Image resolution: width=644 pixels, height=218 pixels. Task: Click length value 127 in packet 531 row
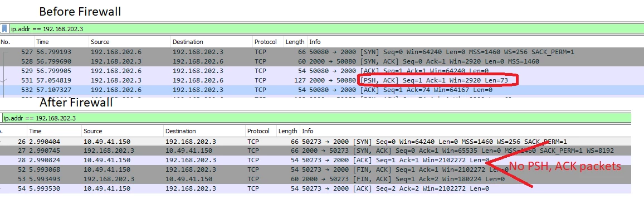click(x=300, y=80)
